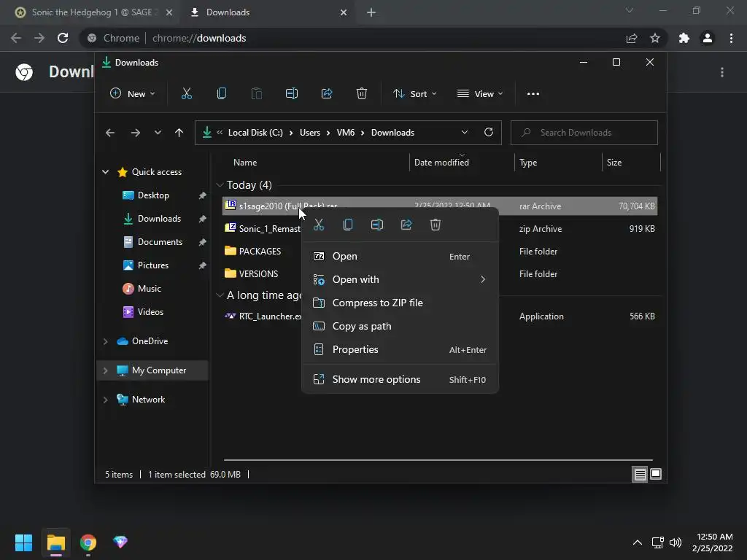
Task: Click the Rename icon in Explorer toolbar
Action: click(292, 94)
